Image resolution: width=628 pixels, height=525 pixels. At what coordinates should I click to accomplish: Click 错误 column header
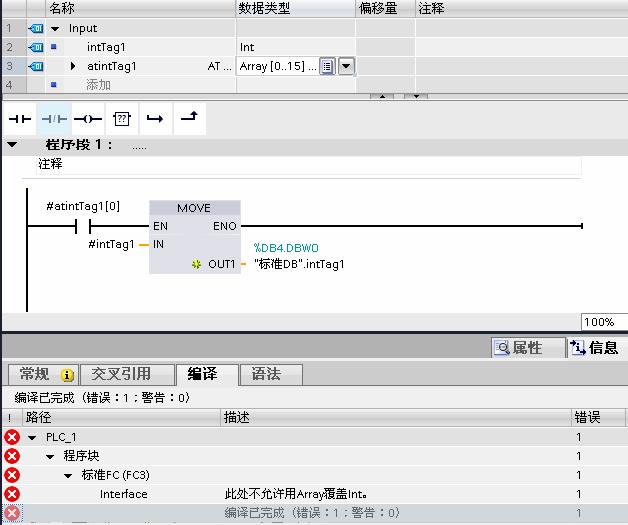point(598,418)
